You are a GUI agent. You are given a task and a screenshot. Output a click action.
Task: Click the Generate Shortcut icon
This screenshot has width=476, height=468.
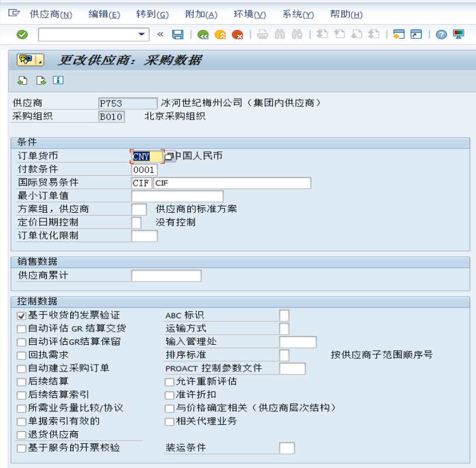pyautogui.click(x=416, y=34)
